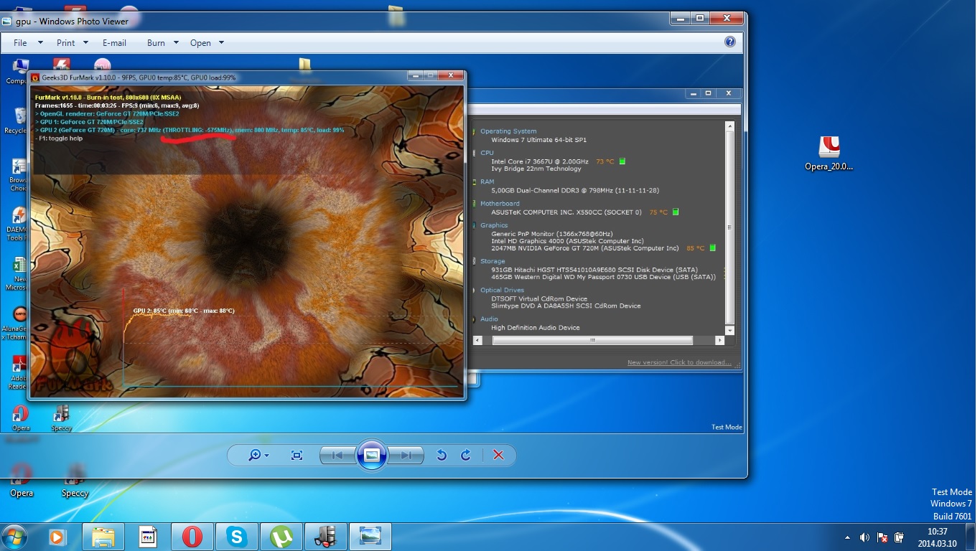Open the clock showing 10:37
This screenshot has width=980, height=551.
pos(938,537)
